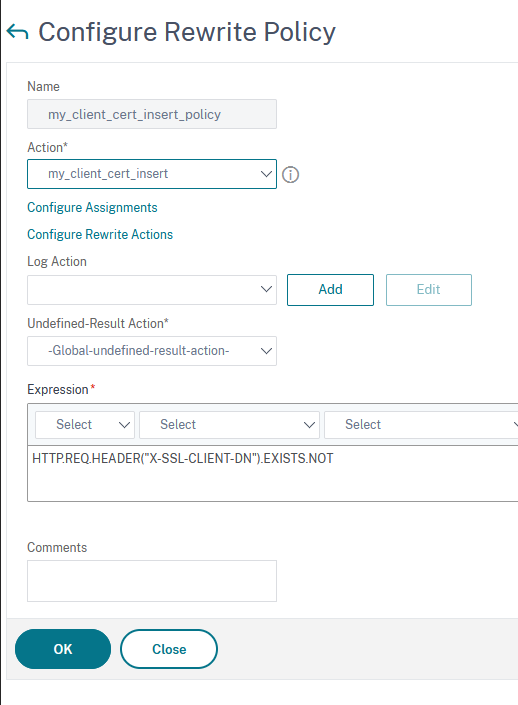The image size is (518, 705).
Task: Click the Configure Rewrite Policy heading
Action: (x=187, y=32)
